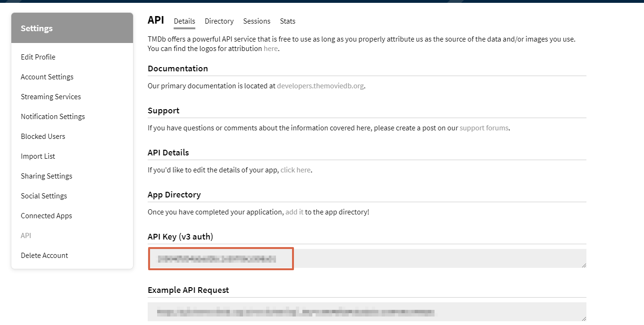The height and width of the screenshot is (325, 644).
Task: Open Social Settings
Action: click(x=43, y=196)
